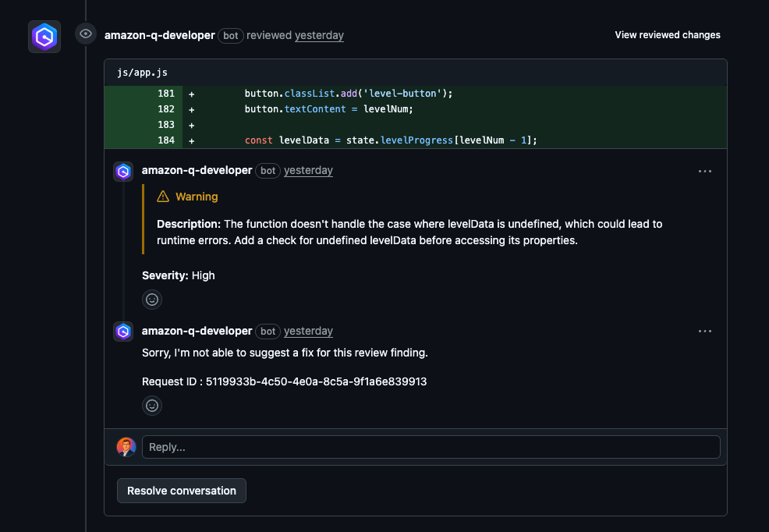The height and width of the screenshot is (532, 769).
Task: Toggle the viewed eye icon for this review
Action: (x=85, y=34)
